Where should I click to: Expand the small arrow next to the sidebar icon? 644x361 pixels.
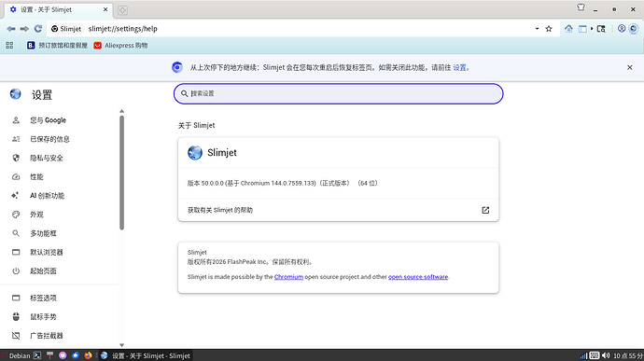coord(592,29)
